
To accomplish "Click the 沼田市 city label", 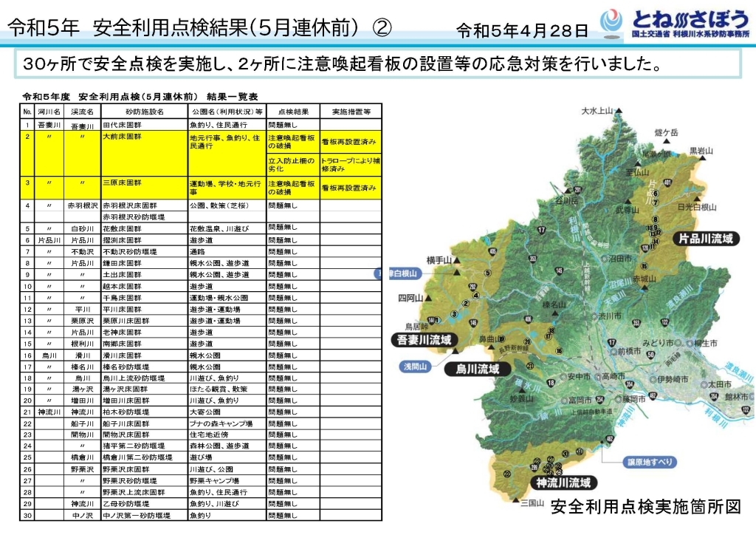I will pyautogui.click(x=619, y=259).
